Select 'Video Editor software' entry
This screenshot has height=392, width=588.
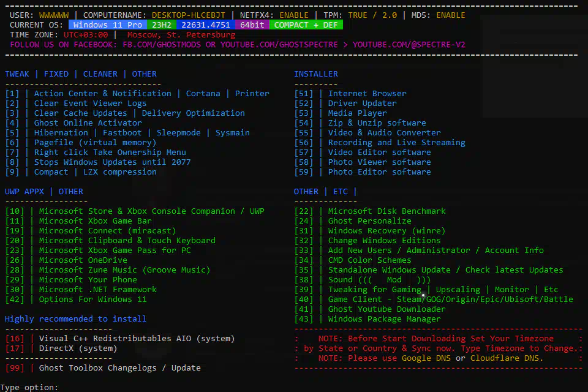[x=363, y=153]
